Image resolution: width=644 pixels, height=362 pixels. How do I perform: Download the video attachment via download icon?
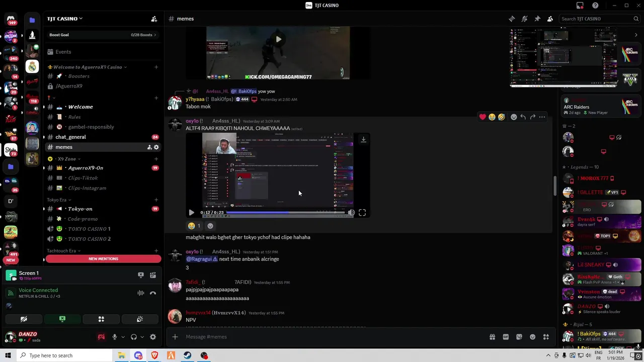tap(363, 139)
